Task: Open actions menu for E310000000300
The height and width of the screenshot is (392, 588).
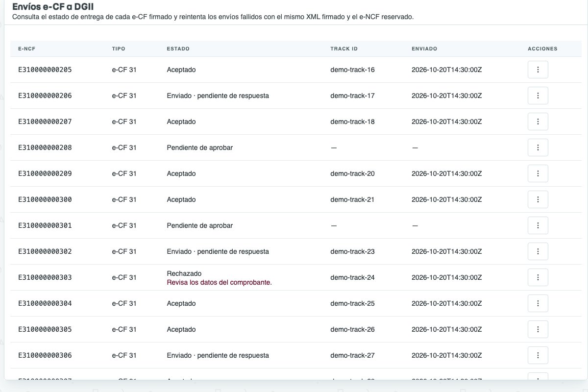Action: (538, 199)
